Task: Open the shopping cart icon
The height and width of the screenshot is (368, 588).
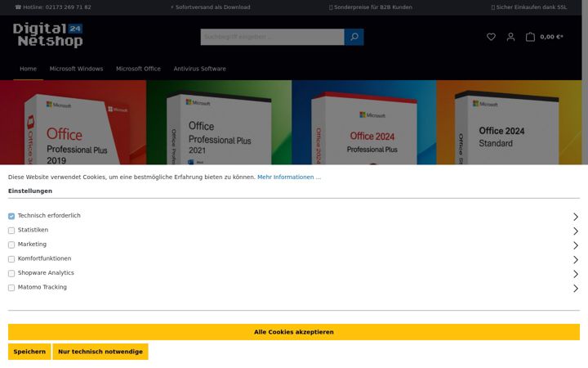Action: point(530,37)
